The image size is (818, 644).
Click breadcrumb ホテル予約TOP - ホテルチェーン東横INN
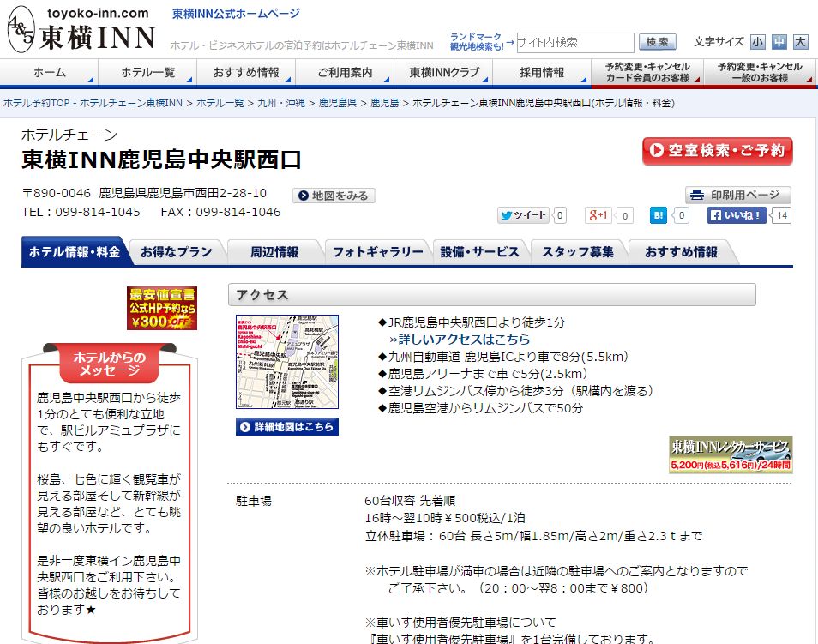(x=93, y=104)
